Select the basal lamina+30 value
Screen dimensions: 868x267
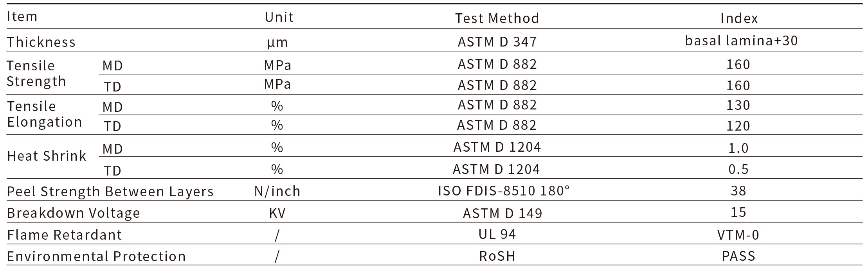pyautogui.click(x=741, y=41)
